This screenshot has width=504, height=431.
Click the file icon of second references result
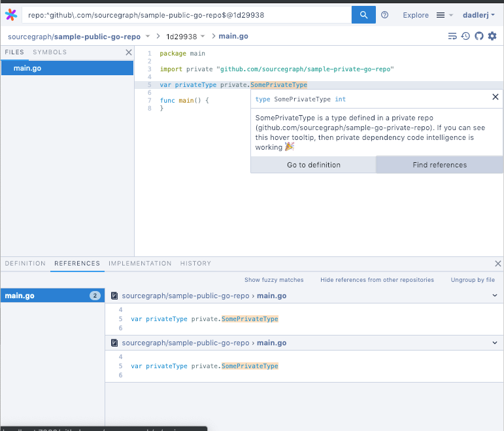click(114, 343)
